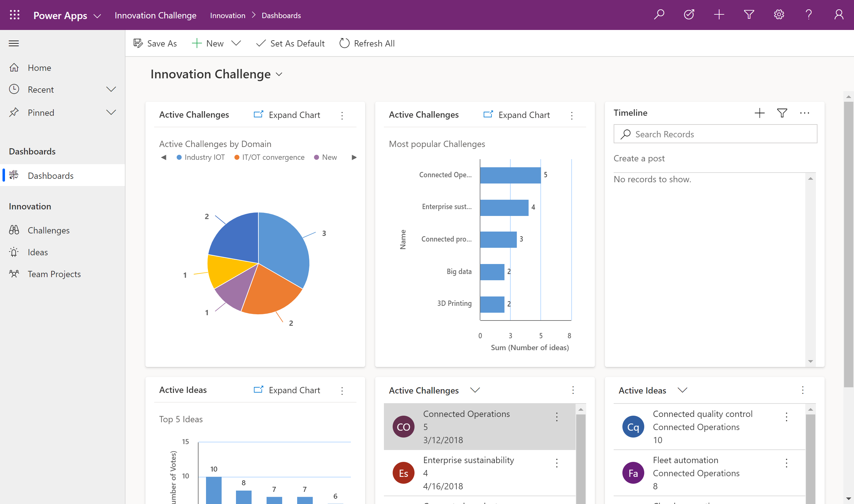Click Search Records input field in Timeline

coord(715,134)
